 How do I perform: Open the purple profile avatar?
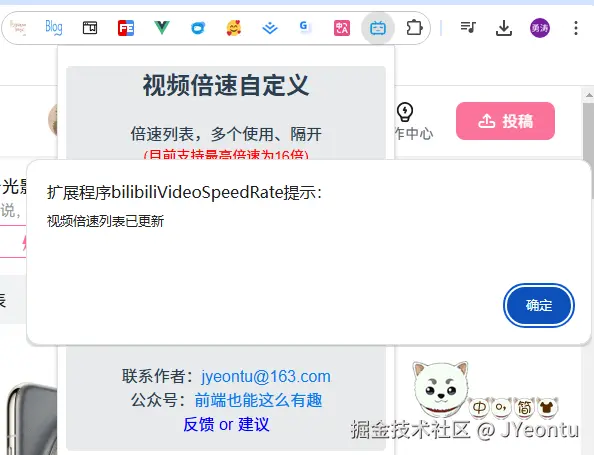point(540,28)
